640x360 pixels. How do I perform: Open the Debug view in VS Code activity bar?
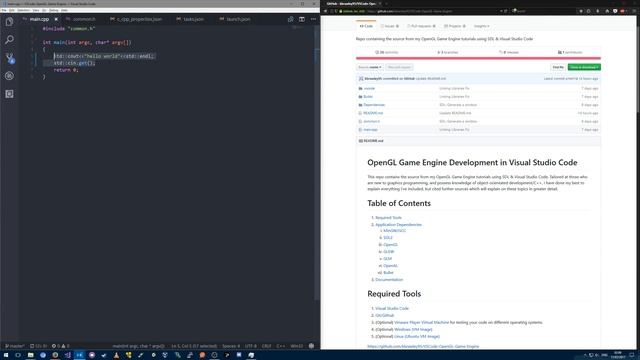[x=9, y=76]
